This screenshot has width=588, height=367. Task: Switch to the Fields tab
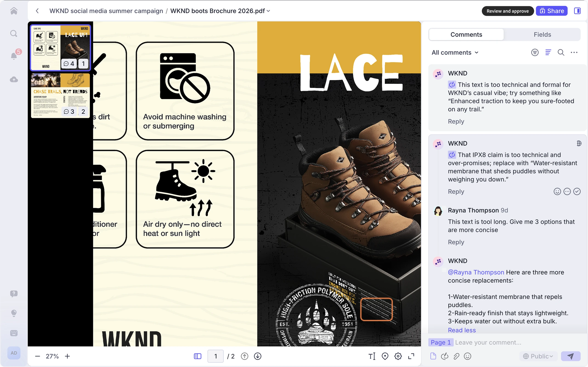[542, 34]
